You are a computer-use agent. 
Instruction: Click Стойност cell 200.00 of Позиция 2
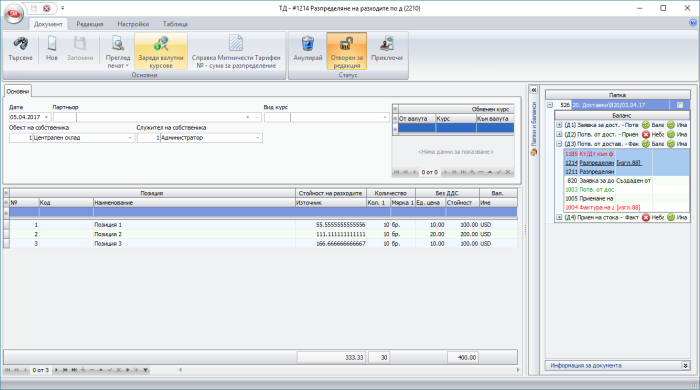[x=462, y=234]
